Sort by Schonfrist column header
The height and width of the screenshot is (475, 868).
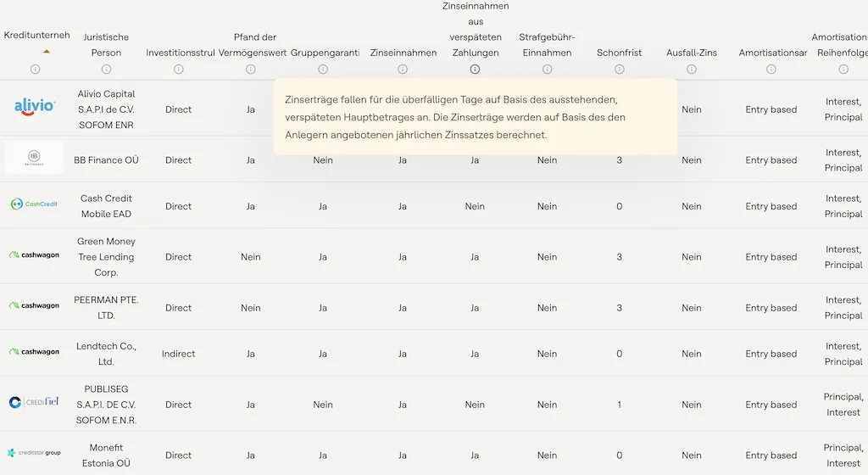pos(619,53)
